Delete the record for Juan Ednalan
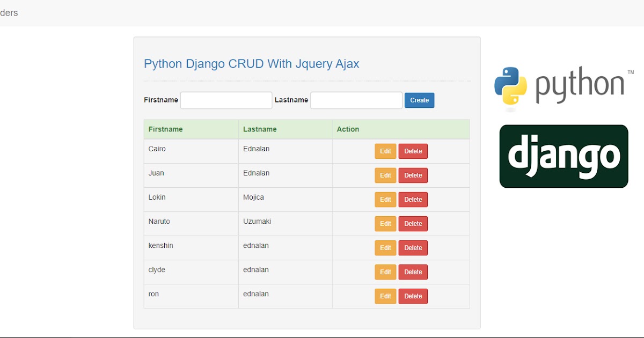This screenshot has width=644, height=338. 413,175
